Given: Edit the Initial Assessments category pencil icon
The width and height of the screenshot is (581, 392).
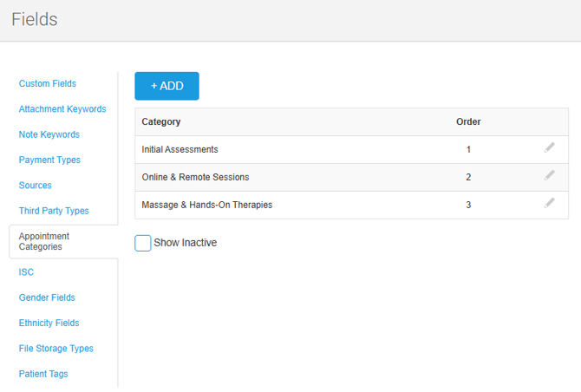Looking at the screenshot, I should coord(549,148).
